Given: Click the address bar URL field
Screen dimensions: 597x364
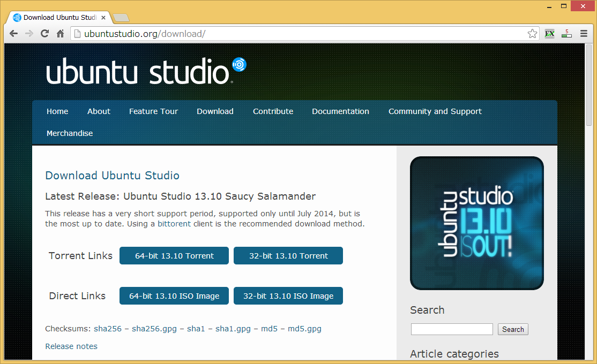Looking at the screenshot, I should tap(304, 34).
